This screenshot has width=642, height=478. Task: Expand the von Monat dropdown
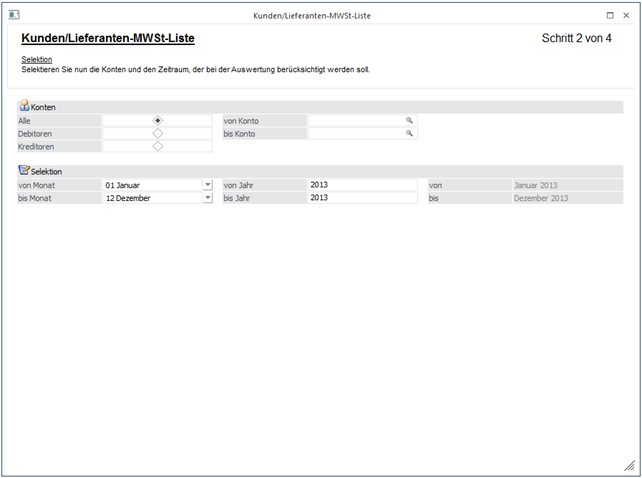click(207, 185)
